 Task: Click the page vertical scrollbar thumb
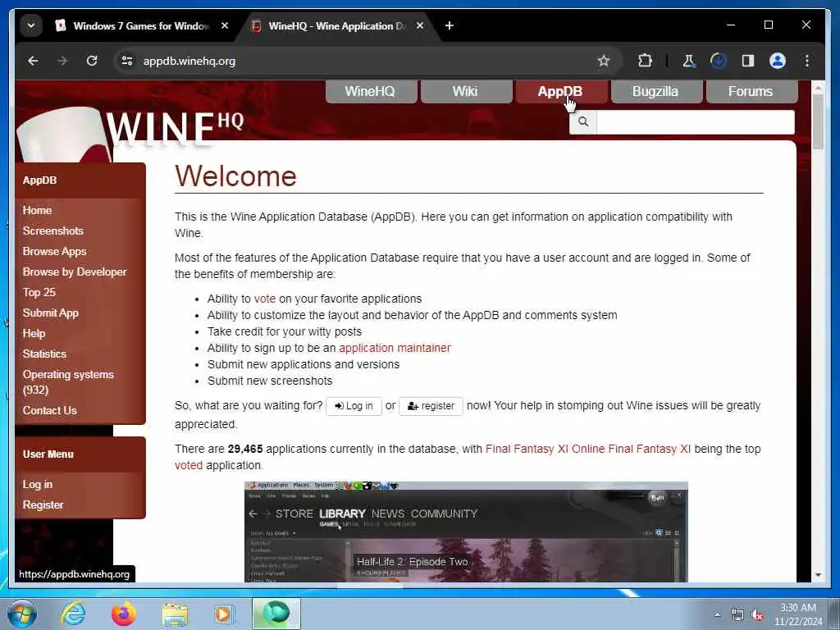[x=818, y=121]
